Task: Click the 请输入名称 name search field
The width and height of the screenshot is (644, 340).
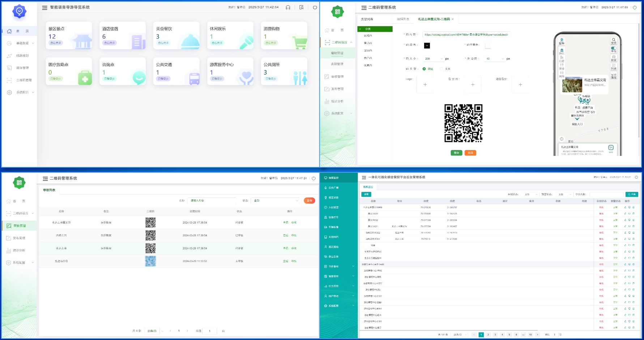Action: click(x=212, y=201)
